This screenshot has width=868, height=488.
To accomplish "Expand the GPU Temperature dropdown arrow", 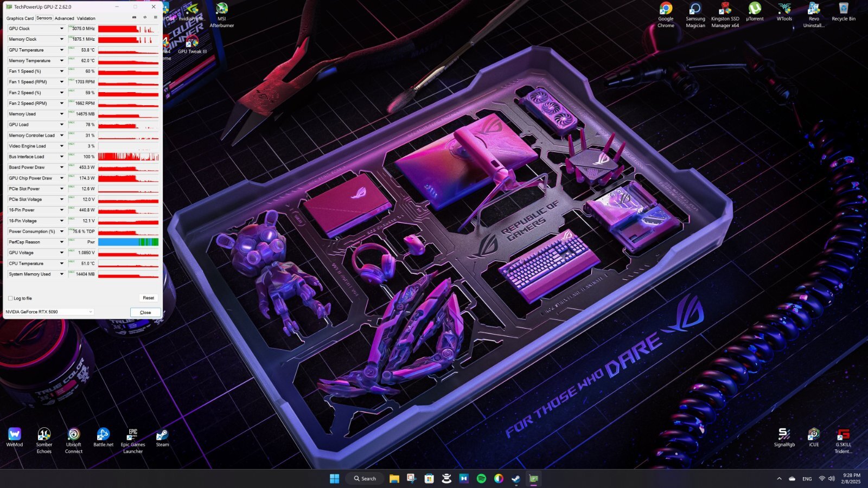I will click(x=61, y=50).
